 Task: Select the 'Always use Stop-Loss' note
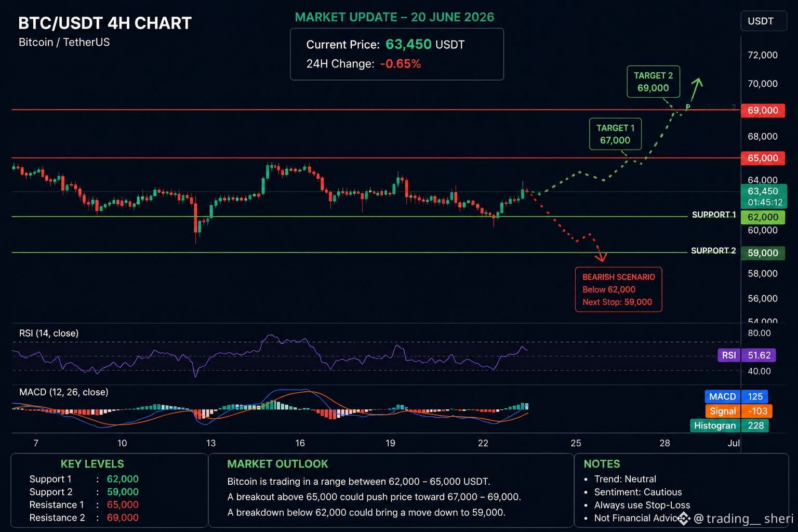642,505
